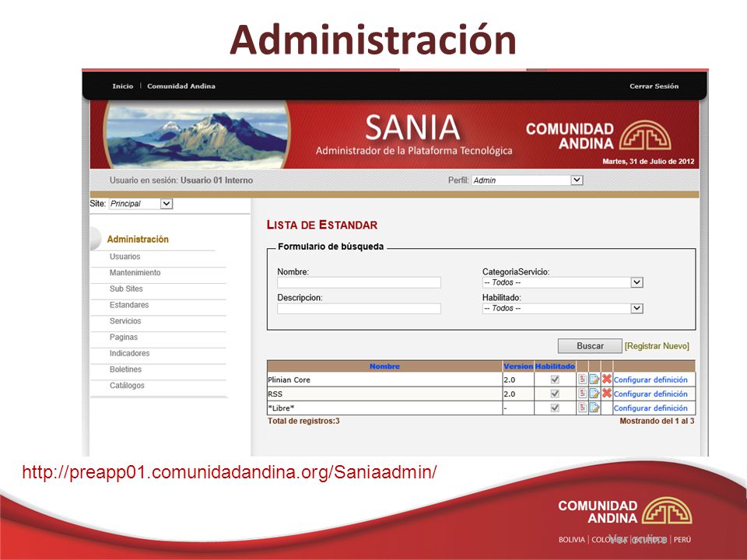Mountain landscape image in SANIA banner
This screenshot has width=747, height=560.
tap(196, 135)
